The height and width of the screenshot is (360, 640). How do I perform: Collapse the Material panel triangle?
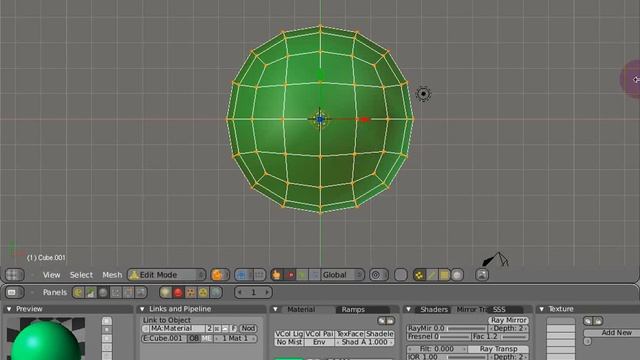pyautogui.click(x=276, y=309)
